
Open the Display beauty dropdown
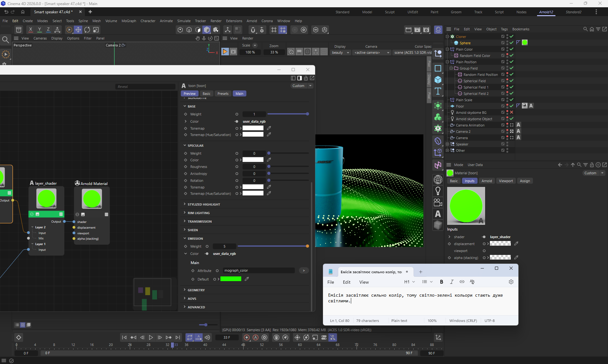340,52
